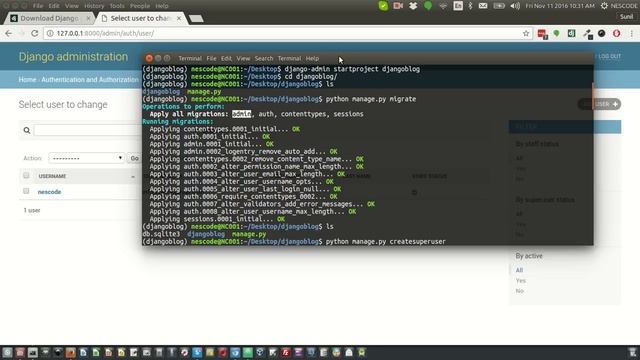This screenshot has width=640, height=360.
Task: Filter By active: All
Action: click(519, 270)
